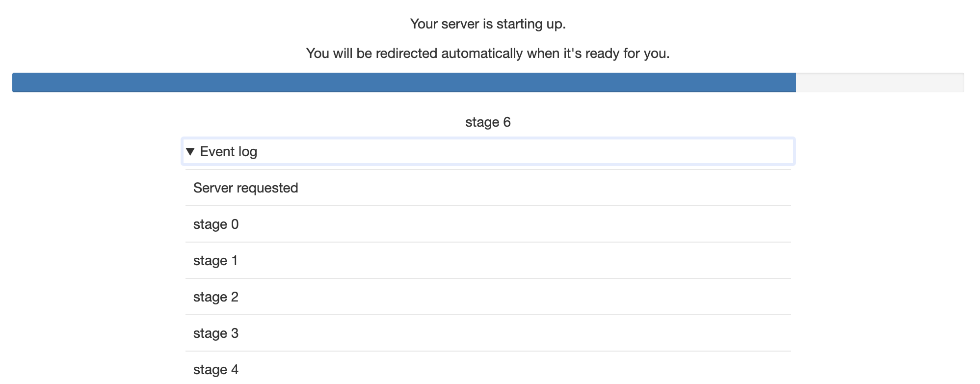Select the stage 1 log line
Viewport: 980px width, 384px height.
[216, 260]
